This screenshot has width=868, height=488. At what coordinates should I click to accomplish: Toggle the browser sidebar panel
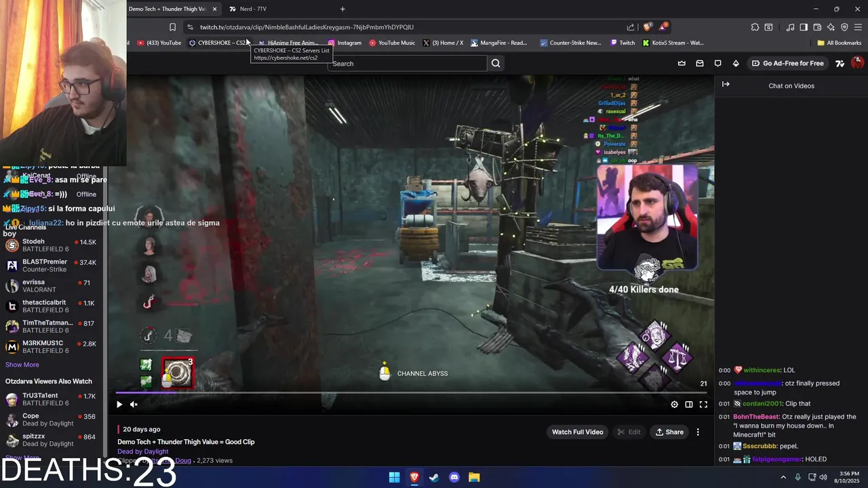pos(804,27)
